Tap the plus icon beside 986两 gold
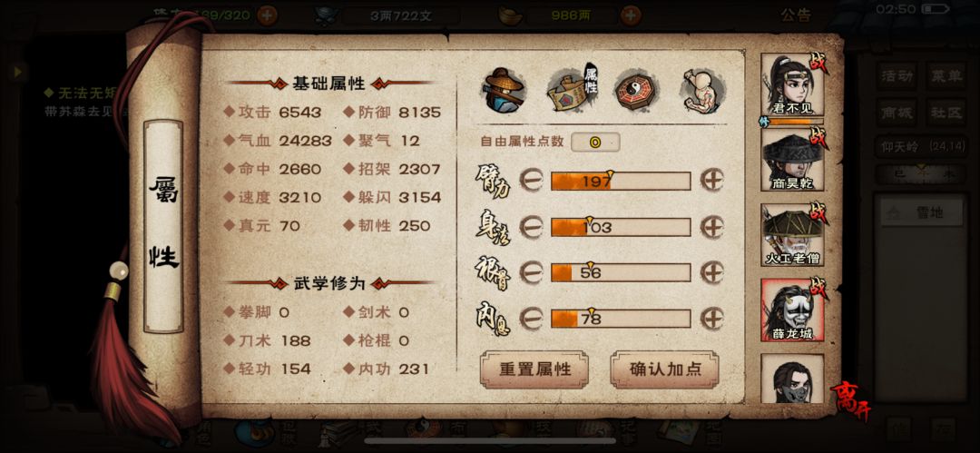980x453 pixels. coord(631,15)
